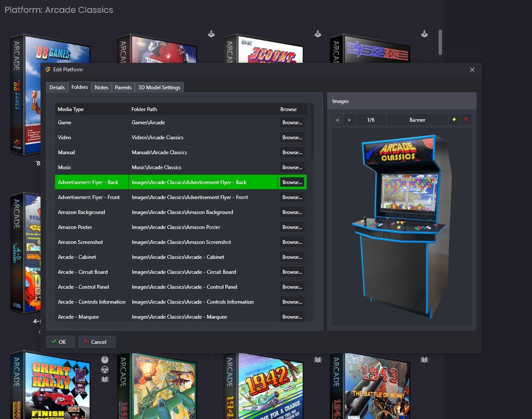The image size is (532, 419).
Task: Confirm changes with the OK button
Action: tap(61, 342)
